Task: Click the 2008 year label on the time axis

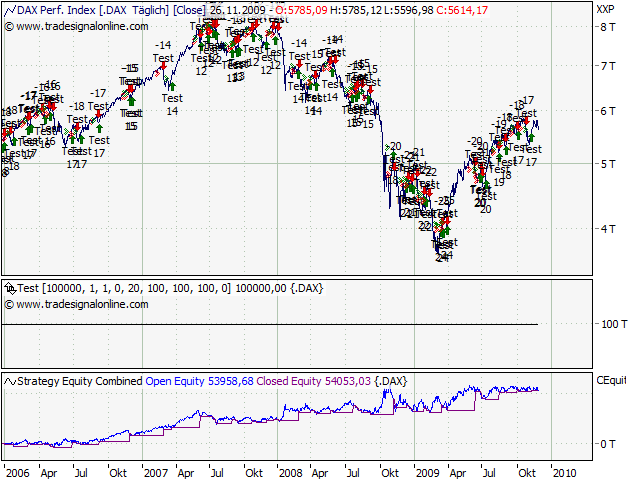Action: [x=291, y=473]
